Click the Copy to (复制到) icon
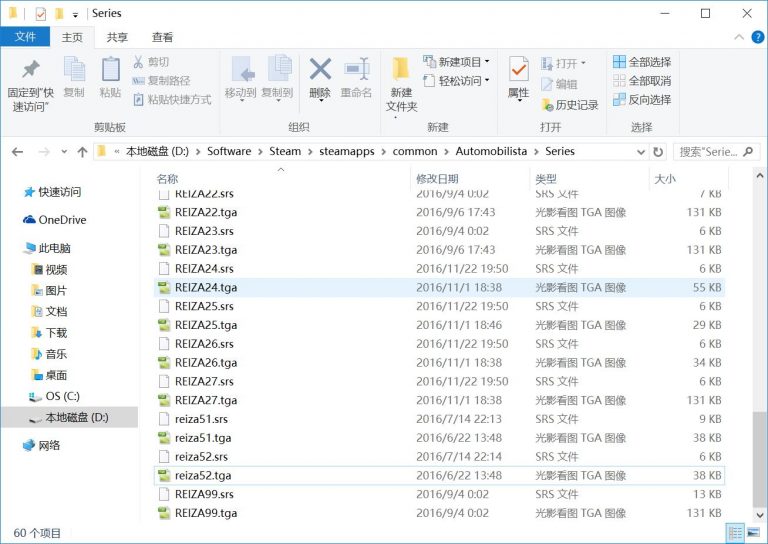The image size is (768, 544). (280, 68)
